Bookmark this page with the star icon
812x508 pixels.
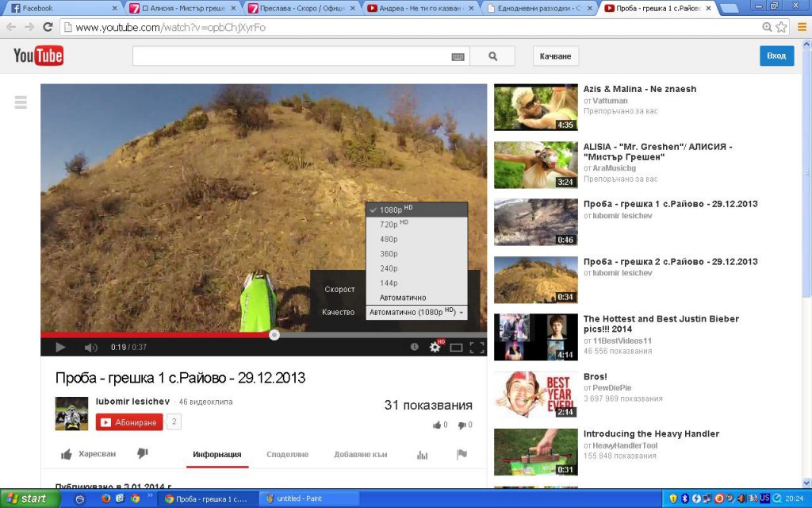(781, 27)
